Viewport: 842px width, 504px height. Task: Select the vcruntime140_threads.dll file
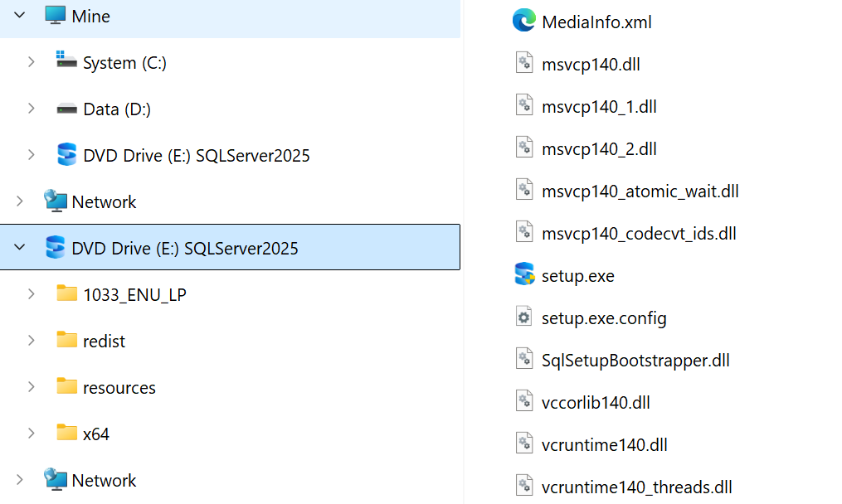point(636,487)
